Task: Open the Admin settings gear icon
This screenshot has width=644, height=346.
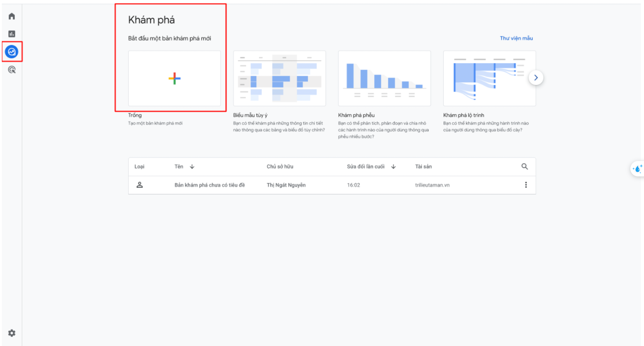Action: click(12, 333)
